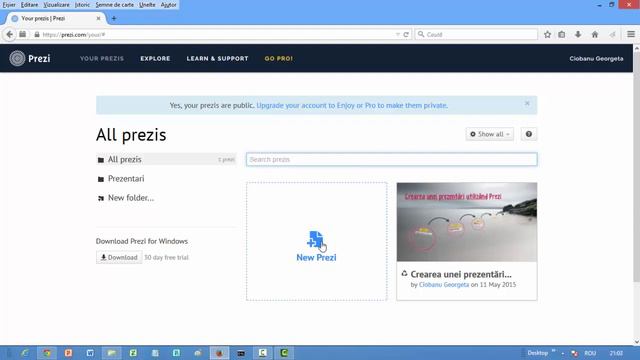Click the green C Camtasia taskbar icon

click(x=284, y=353)
